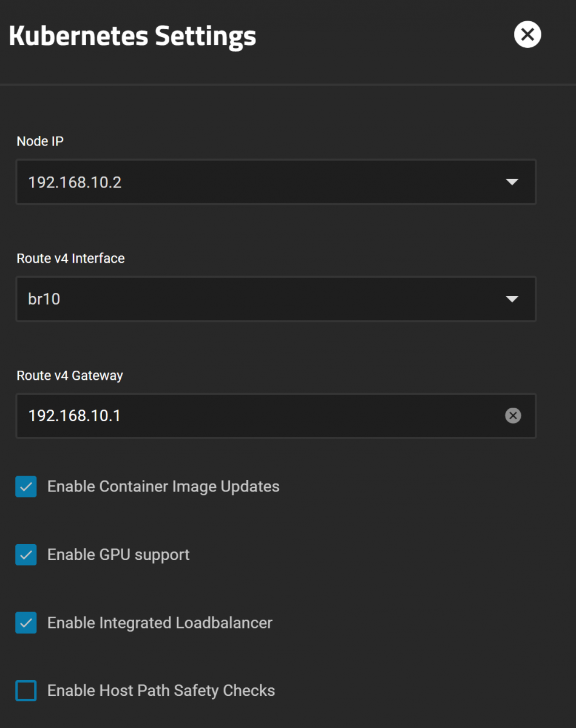Check the Enable Host Path Safety Checks box

pyautogui.click(x=26, y=691)
